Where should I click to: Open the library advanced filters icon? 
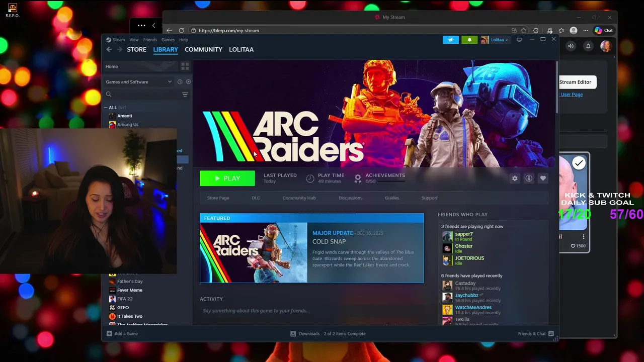click(x=185, y=95)
